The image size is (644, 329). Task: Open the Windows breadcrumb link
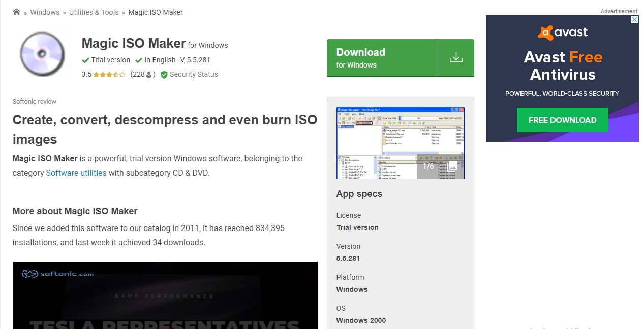point(45,12)
